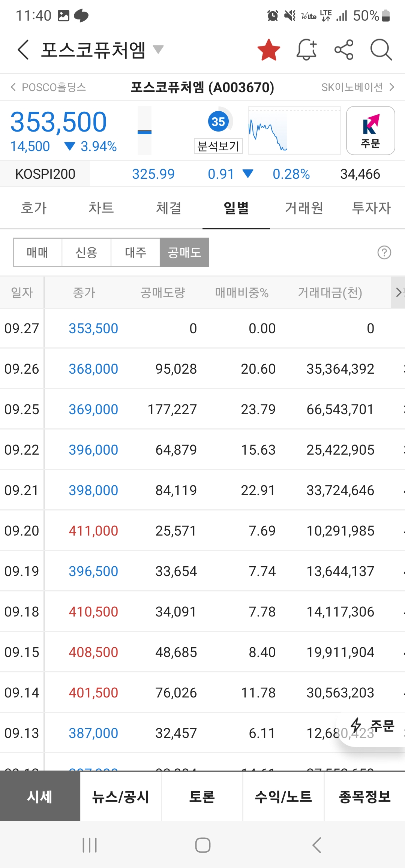
Task: Select the 대주 filter option
Action: [135, 252]
